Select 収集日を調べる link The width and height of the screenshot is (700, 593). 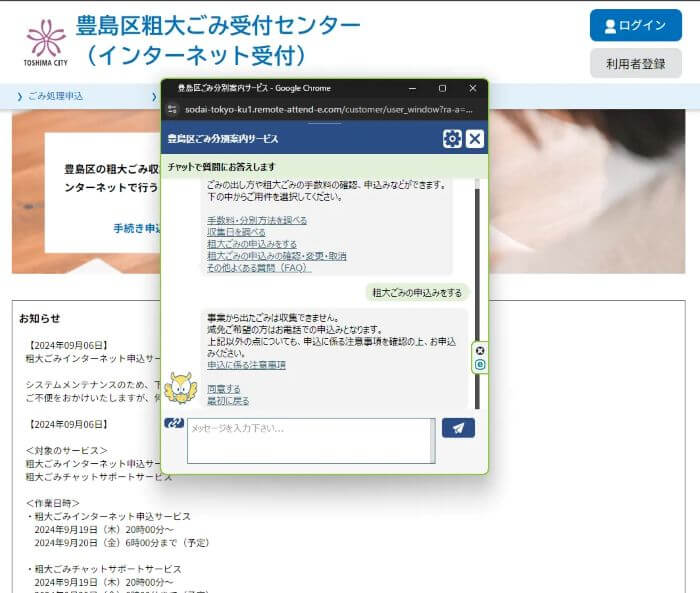236,232
